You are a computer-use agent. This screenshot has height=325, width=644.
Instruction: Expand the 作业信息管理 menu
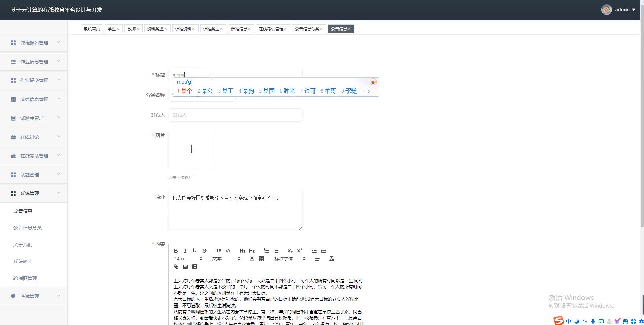click(34, 62)
